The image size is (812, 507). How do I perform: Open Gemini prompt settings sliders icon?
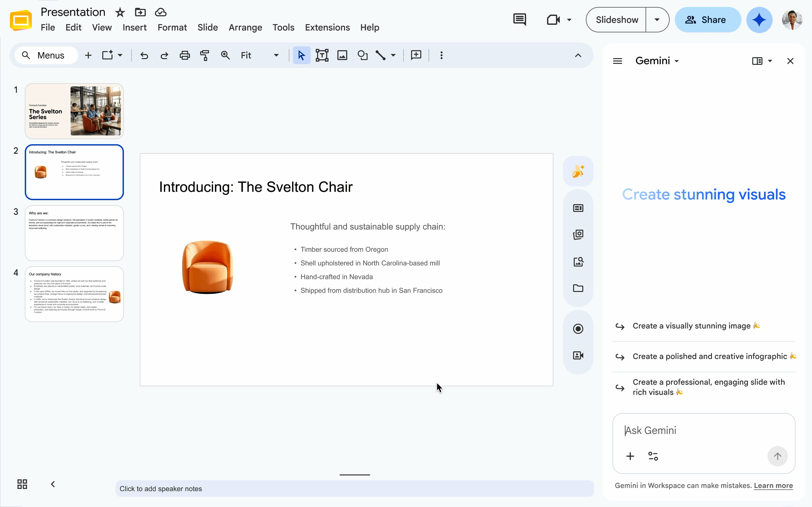pyautogui.click(x=653, y=456)
